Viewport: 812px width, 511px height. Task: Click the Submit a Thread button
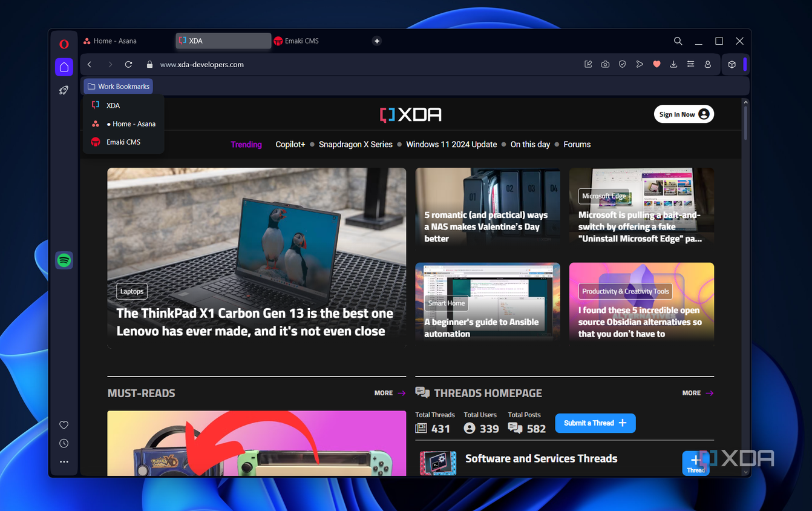tap(595, 423)
